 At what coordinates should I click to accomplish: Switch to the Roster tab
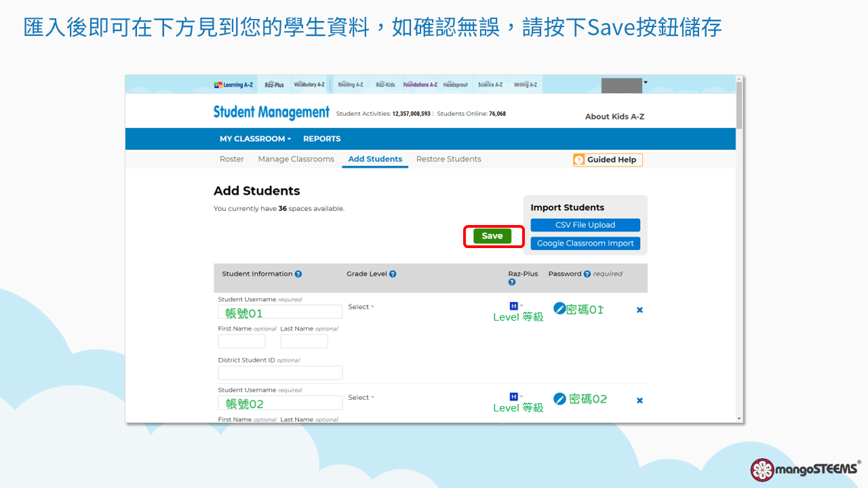pyautogui.click(x=232, y=159)
